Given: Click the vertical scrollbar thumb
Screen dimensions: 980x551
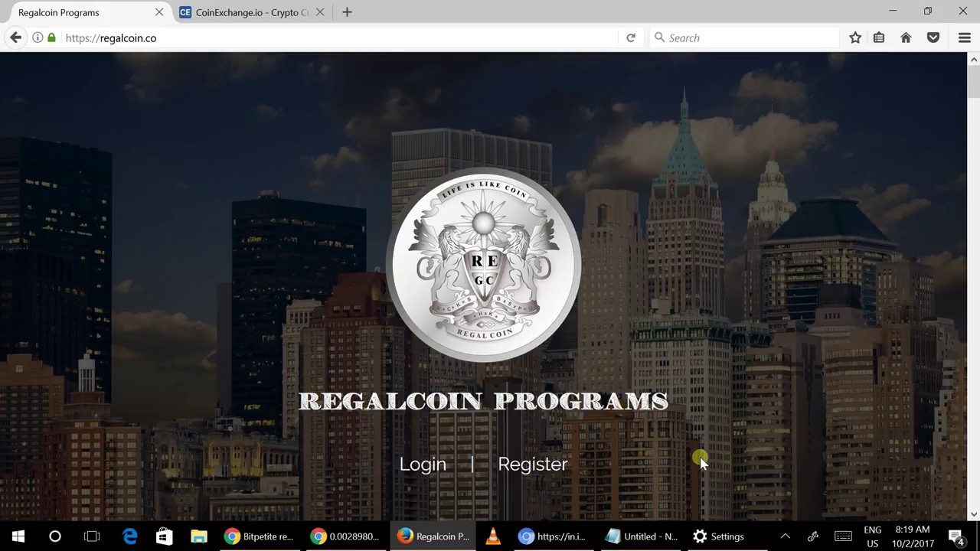Looking at the screenshot, I should (x=973, y=82).
